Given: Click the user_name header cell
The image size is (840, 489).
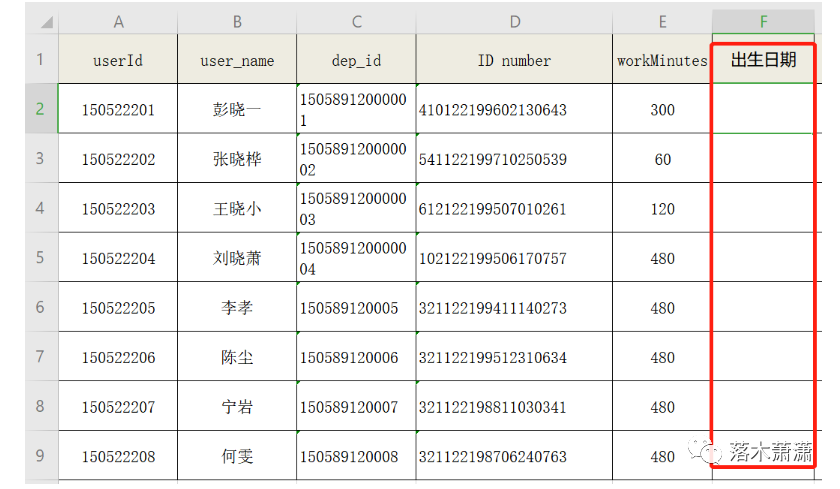Looking at the screenshot, I should tap(237, 59).
